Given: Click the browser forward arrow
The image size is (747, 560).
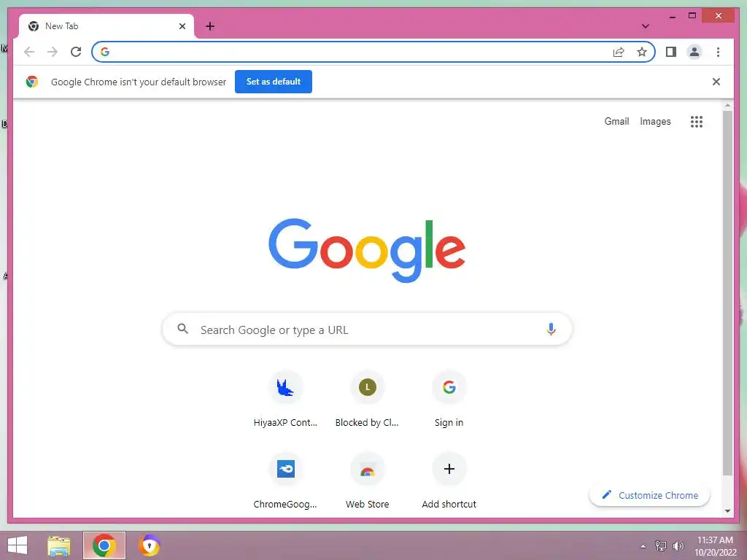Looking at the screenshot, I should pos(53,52).
